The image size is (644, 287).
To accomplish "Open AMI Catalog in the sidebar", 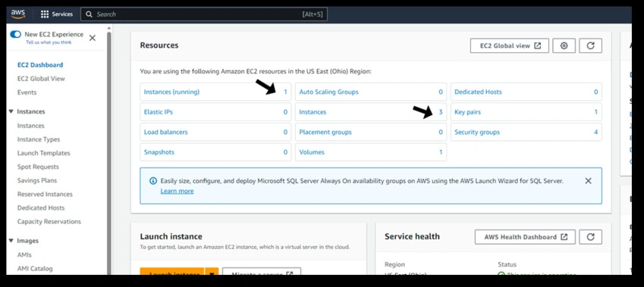I will [35, 269].
